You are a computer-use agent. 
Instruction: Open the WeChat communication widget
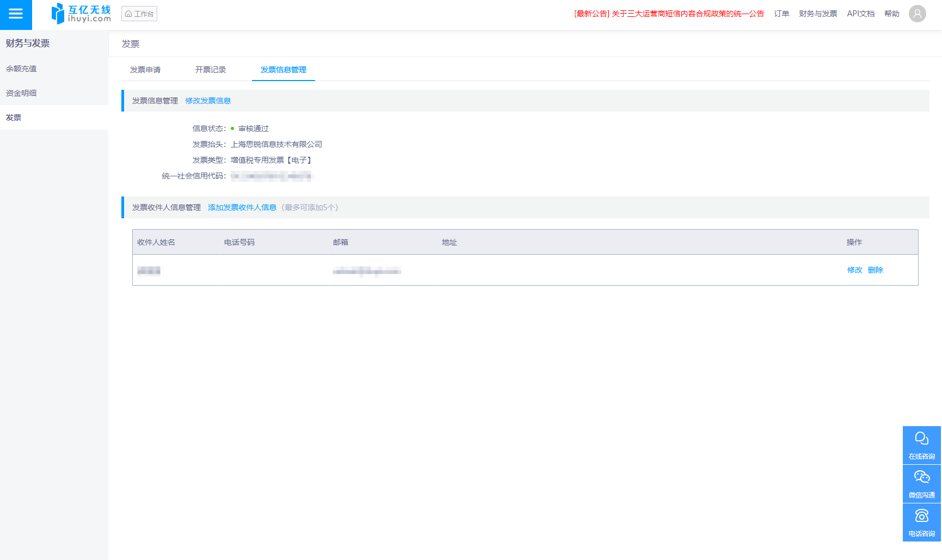[921, 484]
